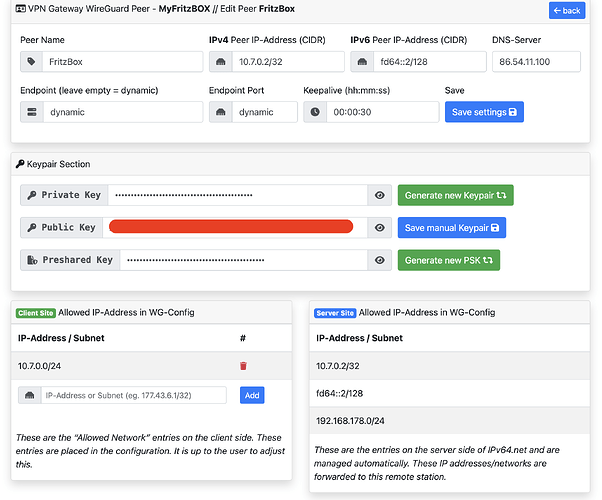Click the back button
Image resolution: width=602 pixels, height=500 pixels.
pyautogui.click(x=567, y=10)
